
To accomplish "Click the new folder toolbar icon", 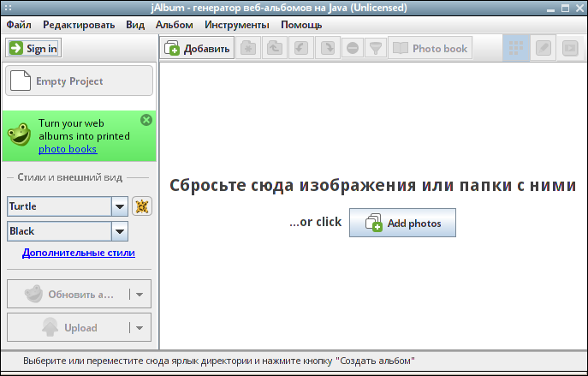I will (x=248, y=48).
